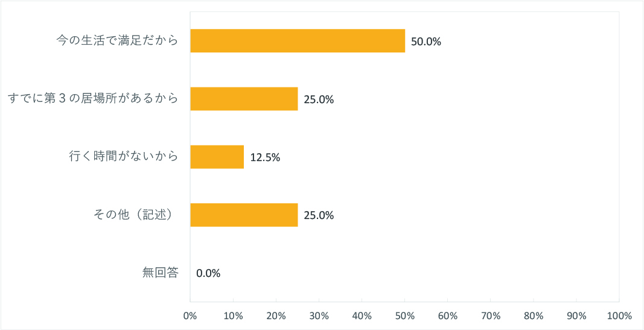Select the その他（記述） orange bar

tap(244, 215)
